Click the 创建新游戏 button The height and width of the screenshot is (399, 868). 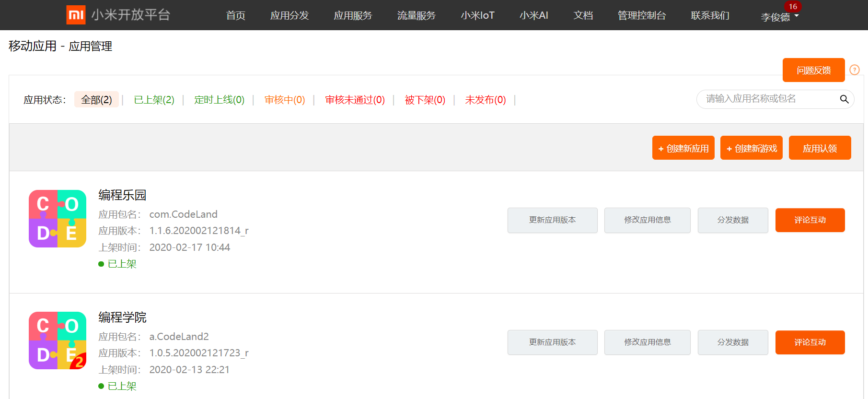coord(752,148)
